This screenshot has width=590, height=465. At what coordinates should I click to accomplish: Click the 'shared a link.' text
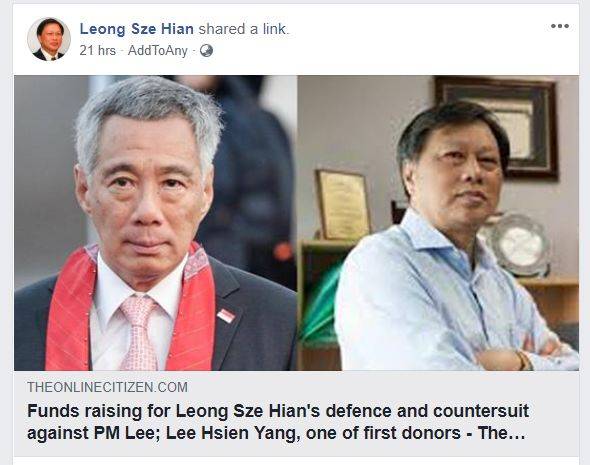pos(244,29)
